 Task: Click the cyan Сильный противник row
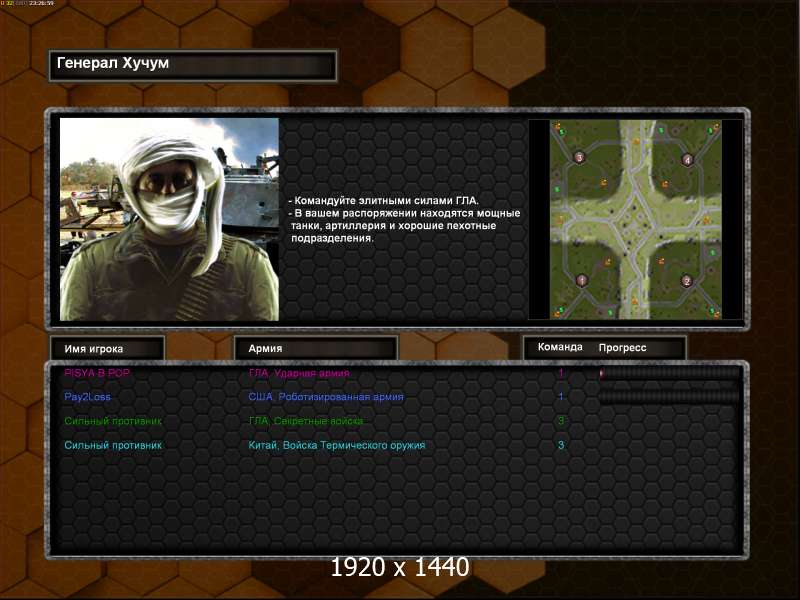(113, 445)
